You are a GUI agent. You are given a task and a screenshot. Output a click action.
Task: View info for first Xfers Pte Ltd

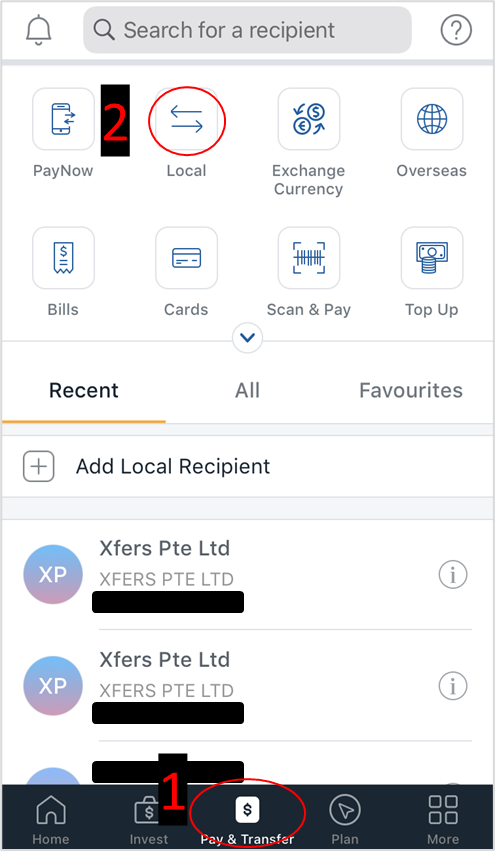click(x=453, y=575)
